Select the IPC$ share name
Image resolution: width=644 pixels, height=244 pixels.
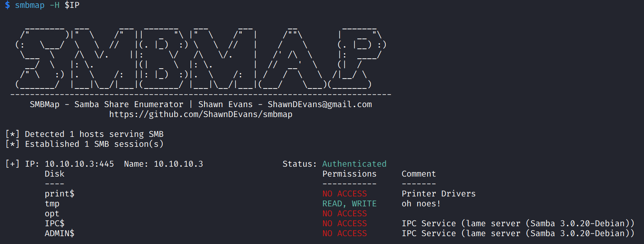click(x=55, y=223)
